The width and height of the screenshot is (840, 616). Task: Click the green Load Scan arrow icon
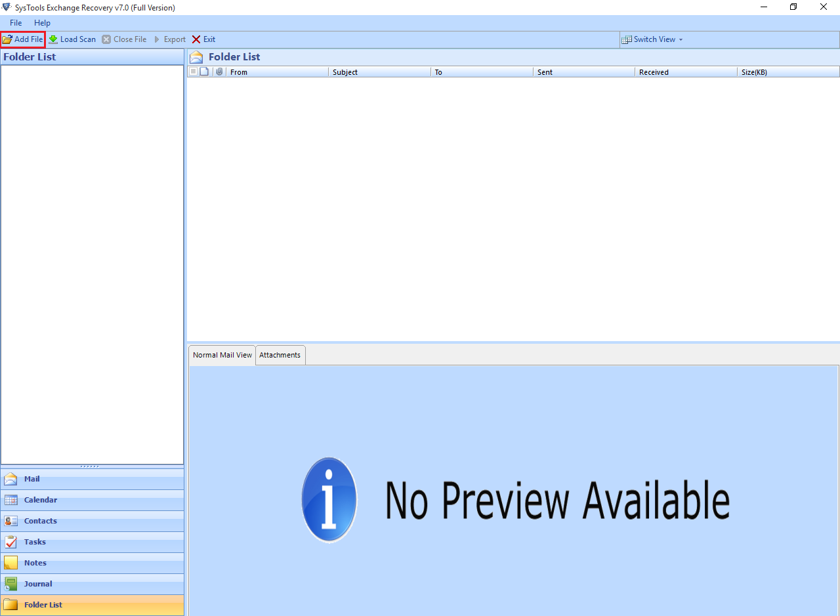(x=53, y=39)
